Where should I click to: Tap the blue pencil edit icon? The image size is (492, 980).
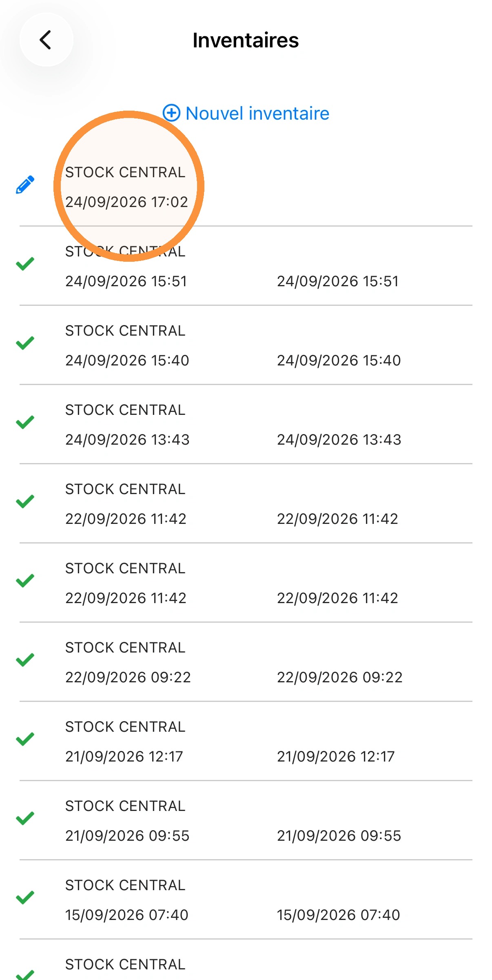[25, 185]
